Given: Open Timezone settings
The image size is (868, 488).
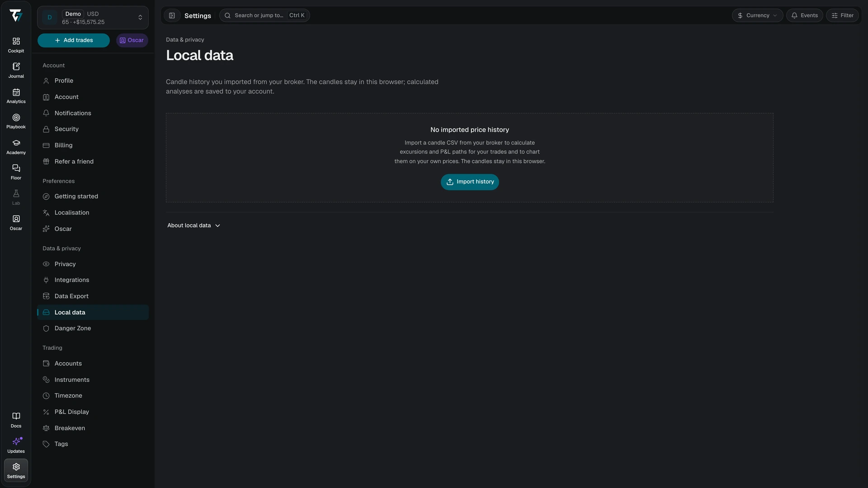Looking at the screenshot, I should coord(93,396).
